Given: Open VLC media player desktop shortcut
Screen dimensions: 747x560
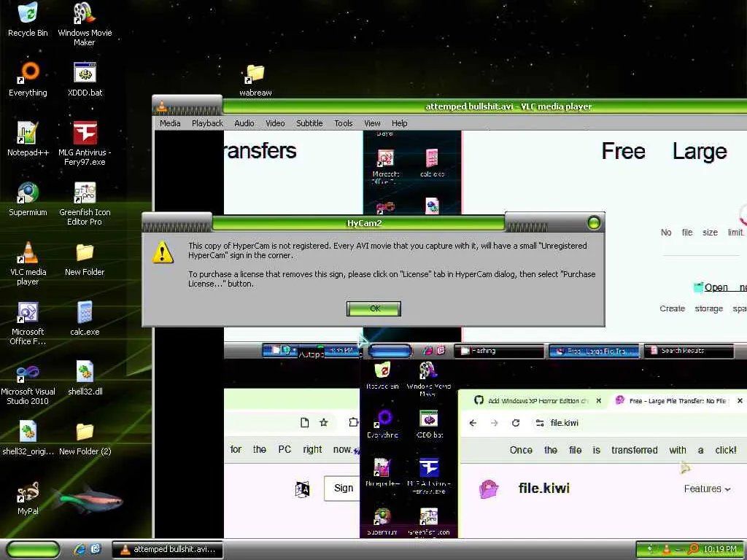Looking at the screenshot, I should pyautogui.click(x=28, y=262).
